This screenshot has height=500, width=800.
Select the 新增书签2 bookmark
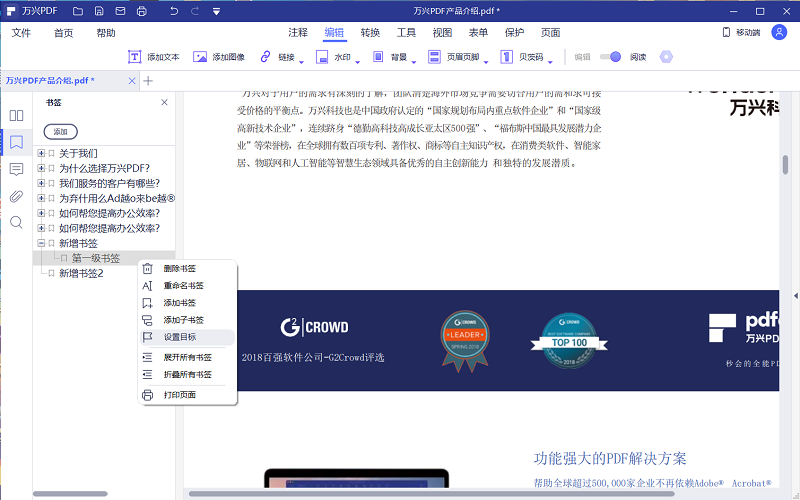(81, 273)
